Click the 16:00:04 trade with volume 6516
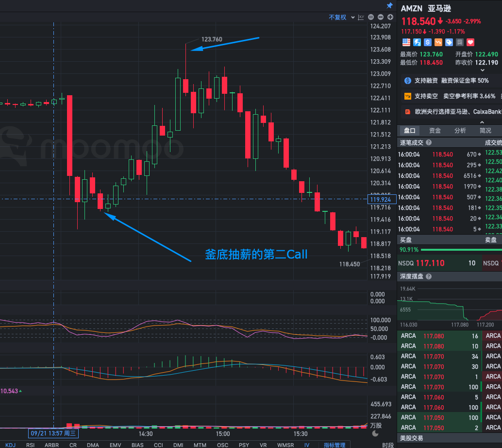The height and width of the screenshot is (448, 502). 439,175
